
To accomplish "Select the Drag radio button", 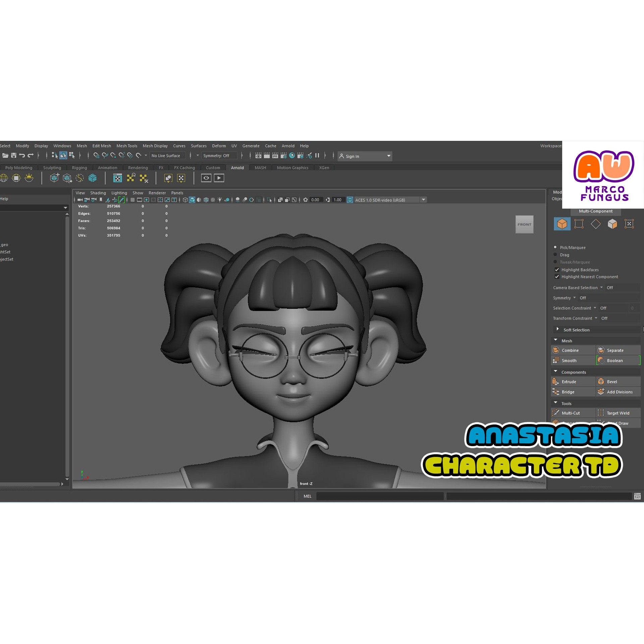I will (x=555, y=255).
